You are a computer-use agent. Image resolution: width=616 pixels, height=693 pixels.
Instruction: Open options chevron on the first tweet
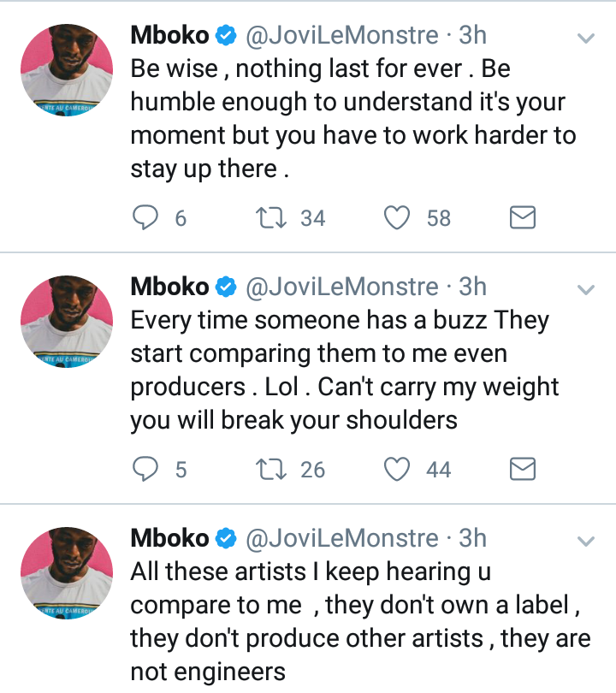(586, 38)
